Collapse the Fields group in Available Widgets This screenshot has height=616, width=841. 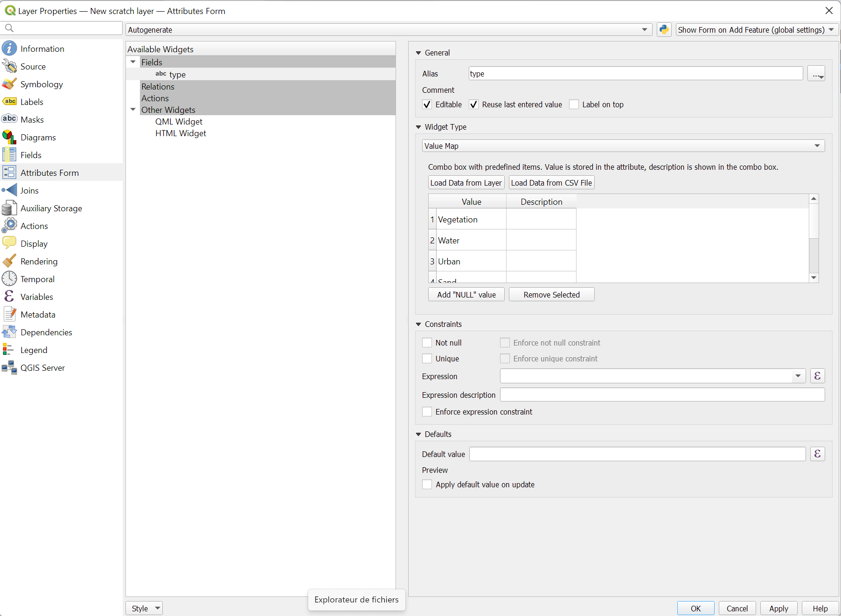tap(133, 62)
